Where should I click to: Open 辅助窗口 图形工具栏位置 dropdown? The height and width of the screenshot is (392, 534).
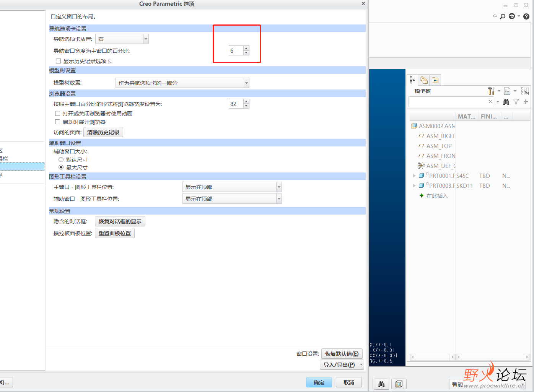click(232, 199)
